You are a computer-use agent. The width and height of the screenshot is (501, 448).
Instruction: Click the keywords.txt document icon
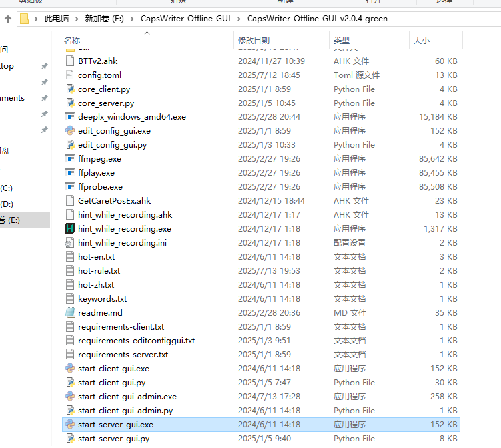(70, 299)
